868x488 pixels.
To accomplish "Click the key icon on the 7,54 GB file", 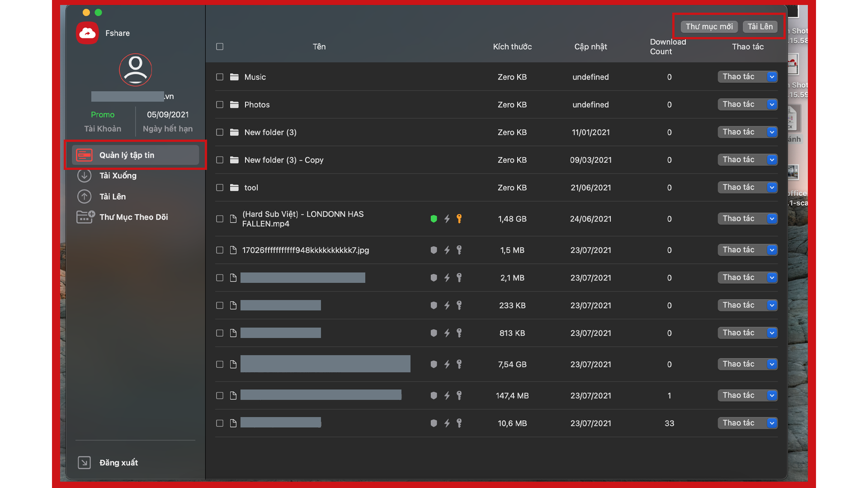I will coord(459,364).
